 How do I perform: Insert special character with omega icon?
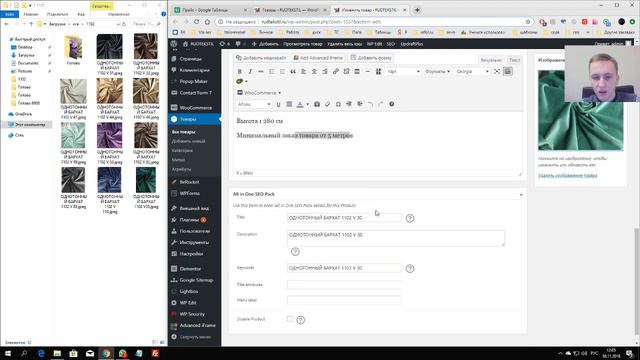(x=338, y=104)
